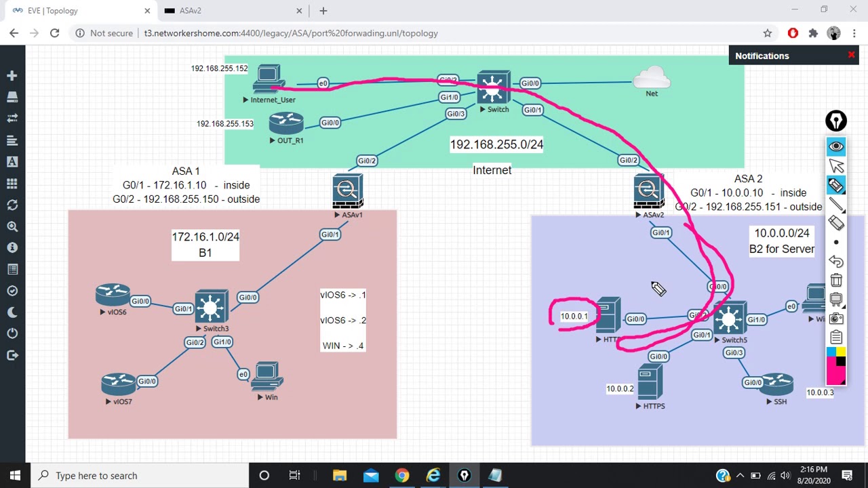Click the Net cloud node
Viewport: 868px width, 488px height.
pyautogui.click(x=652, y=77)
